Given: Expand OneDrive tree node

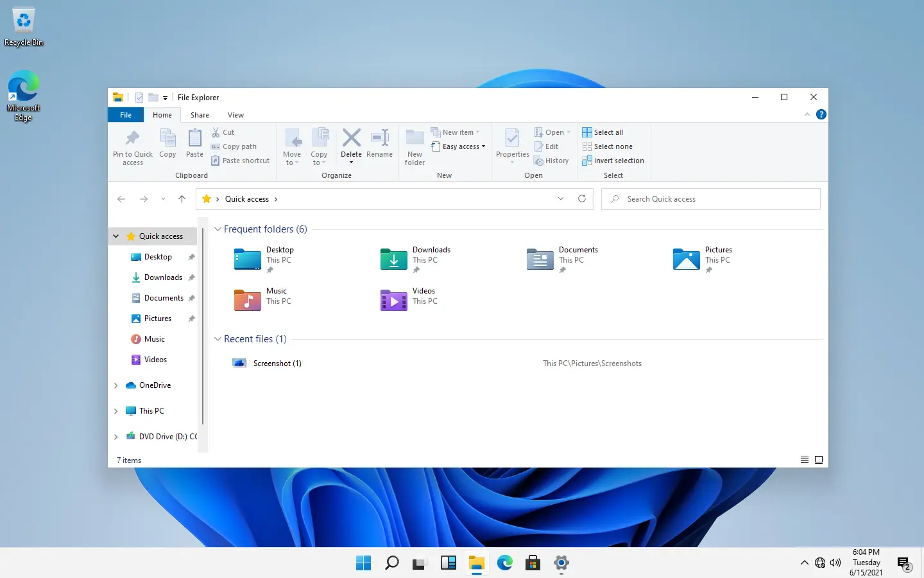Looking at the screenshot, I should [x=116, y=385].
